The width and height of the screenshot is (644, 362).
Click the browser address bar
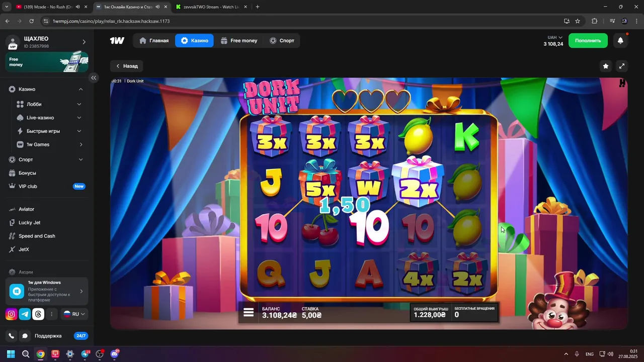pyautogui.click(x=302, y=21)
